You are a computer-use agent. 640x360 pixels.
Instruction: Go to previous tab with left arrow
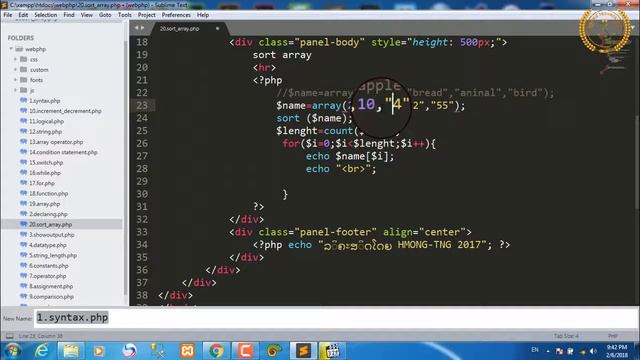pyautogui.click(x=136, y=28)
